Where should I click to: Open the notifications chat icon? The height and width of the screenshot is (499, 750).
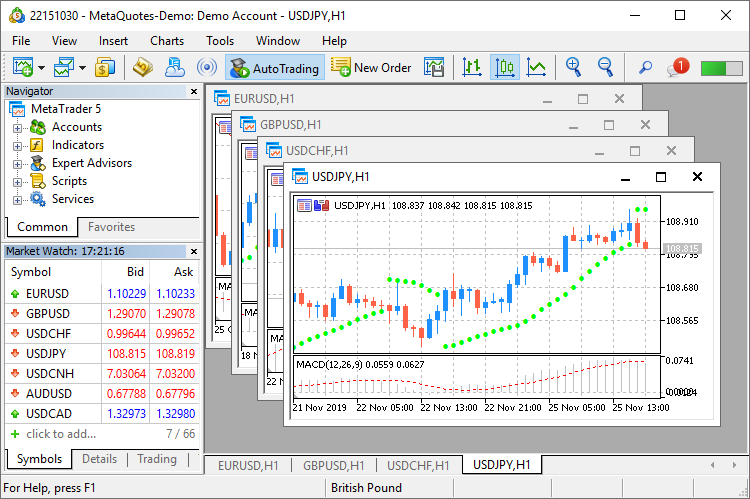(677, 68)
